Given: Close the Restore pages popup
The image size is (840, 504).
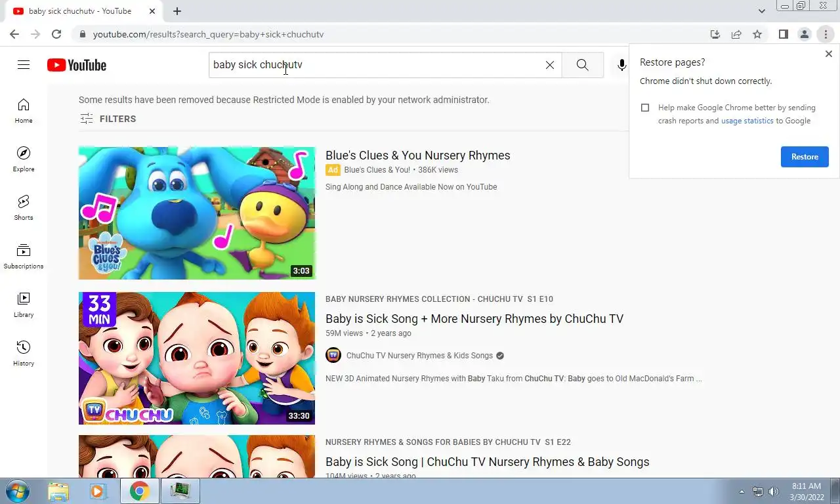Looking at the screenshot, I should click(828, 54).
